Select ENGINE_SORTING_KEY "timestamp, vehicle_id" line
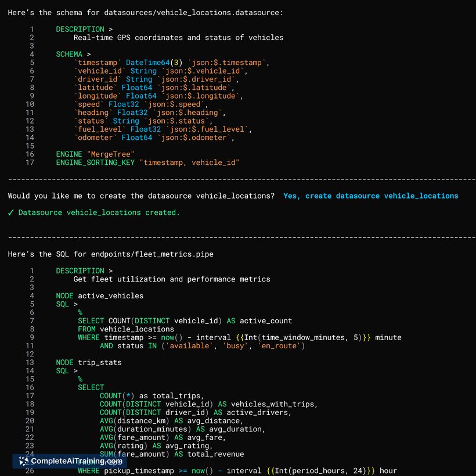The width and height of the screenshot is (476, 476). point(147,163)
